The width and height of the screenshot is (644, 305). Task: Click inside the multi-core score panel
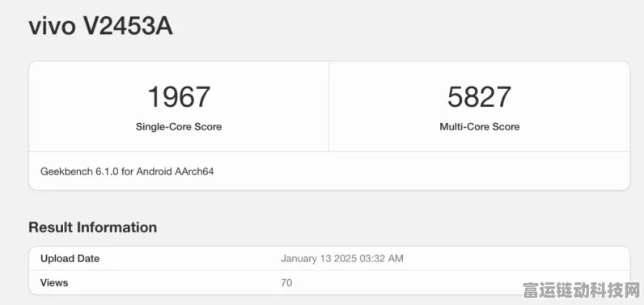[479, 107]
